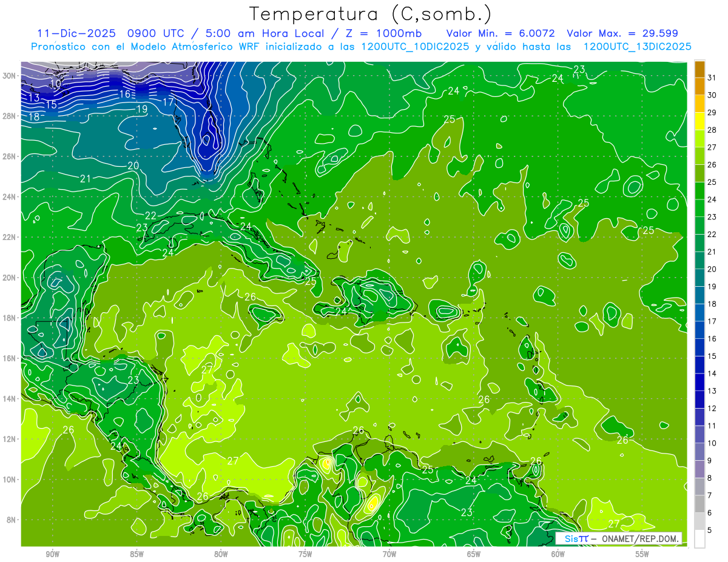Click the '30N' latitude axis label
The width and height of the screenshot is (728, 562).
tap(9, 76)
